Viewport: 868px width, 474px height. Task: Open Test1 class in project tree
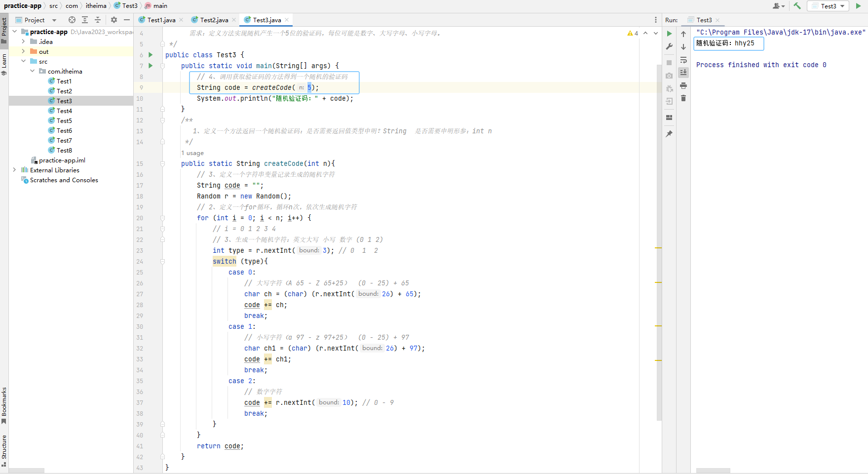tap(64, 81)
